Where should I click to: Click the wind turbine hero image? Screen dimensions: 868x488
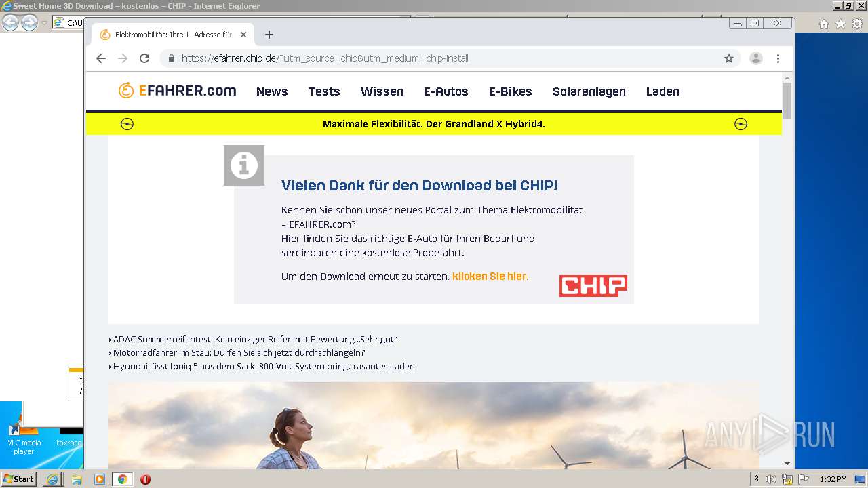[x=434, y=425]
